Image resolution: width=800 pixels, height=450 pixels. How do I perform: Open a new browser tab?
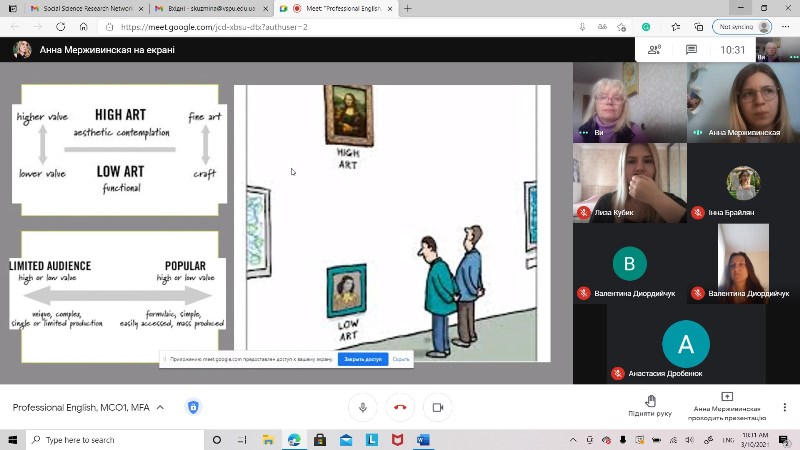click(407, 9)
